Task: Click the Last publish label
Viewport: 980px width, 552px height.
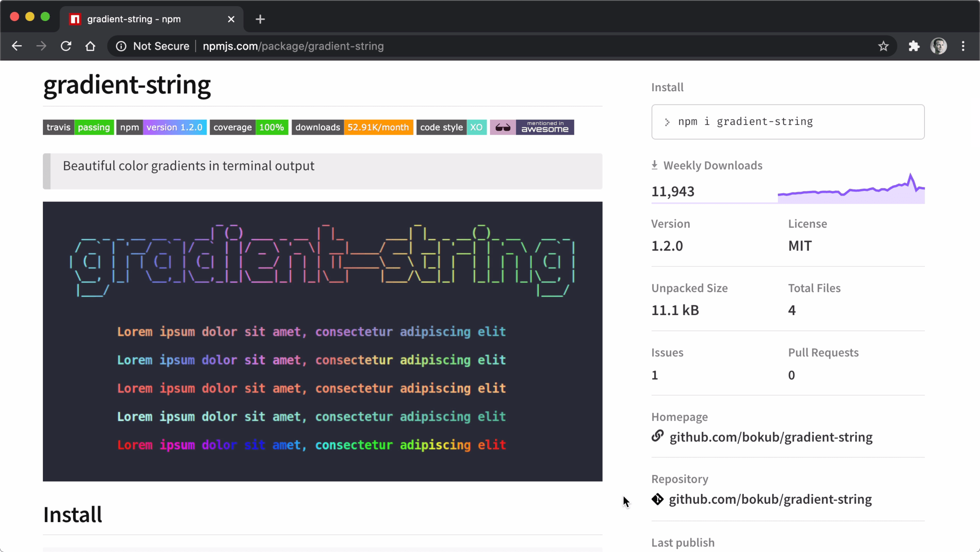Action: [683, 542]
